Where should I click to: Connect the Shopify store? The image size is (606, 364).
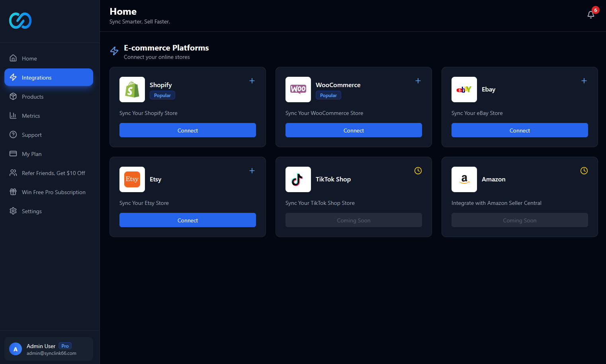point(188,130)
